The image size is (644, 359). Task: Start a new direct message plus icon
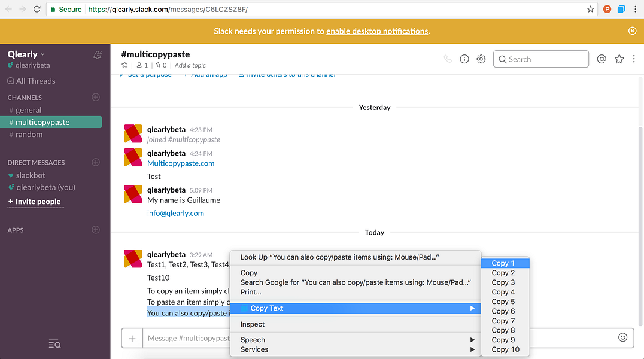tap(96, 162)
